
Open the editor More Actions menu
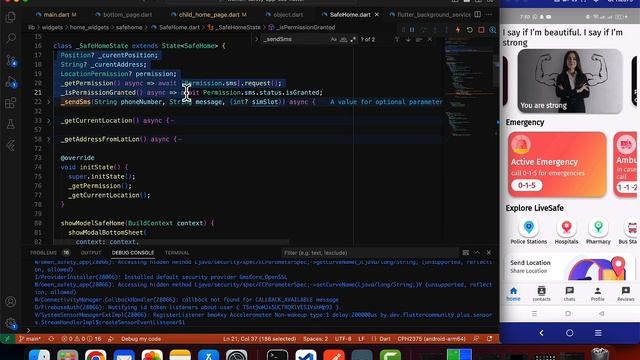click(x=489, y=14)
